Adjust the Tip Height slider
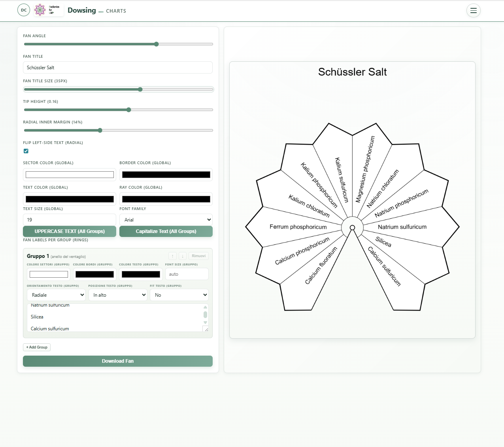 pyautogui.click(x=119, y=110)
